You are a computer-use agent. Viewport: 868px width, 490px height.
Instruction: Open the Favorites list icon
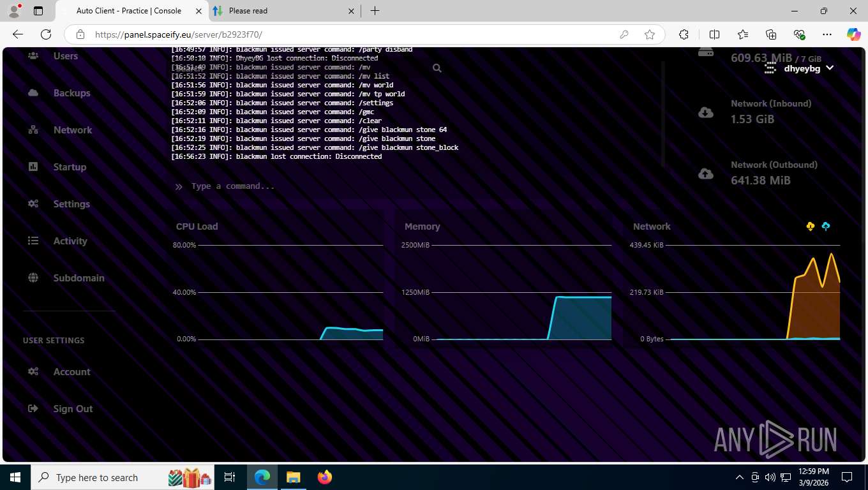(x=743, y=34)
